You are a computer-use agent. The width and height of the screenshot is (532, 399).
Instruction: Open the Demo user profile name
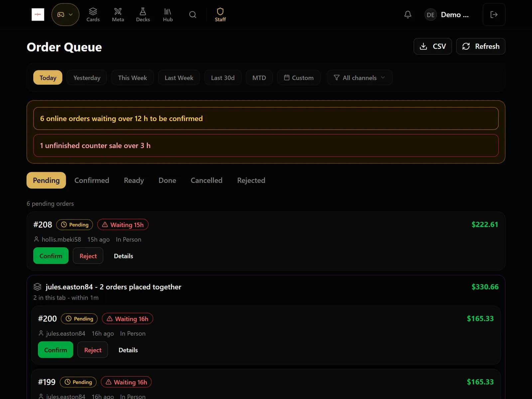pos(455,15)
